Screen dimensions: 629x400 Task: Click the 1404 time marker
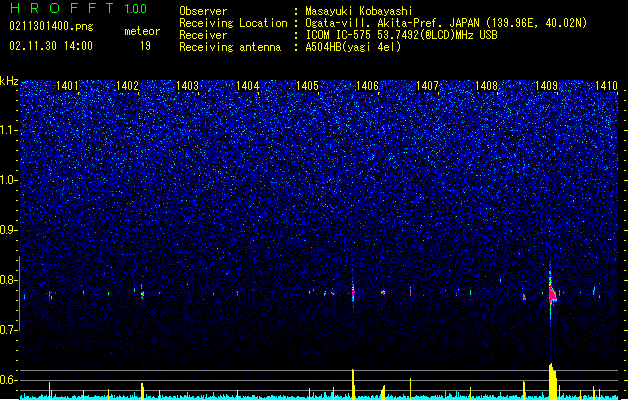coord(248,86)
